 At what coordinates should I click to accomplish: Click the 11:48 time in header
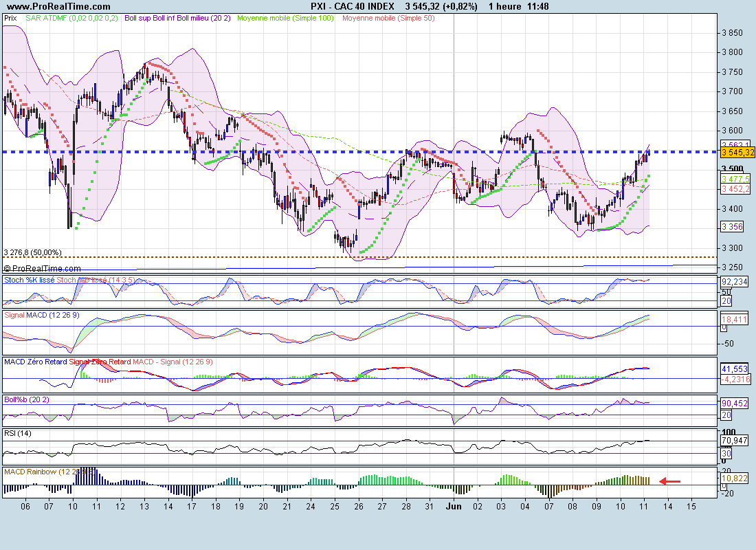(x=538, y=6)
